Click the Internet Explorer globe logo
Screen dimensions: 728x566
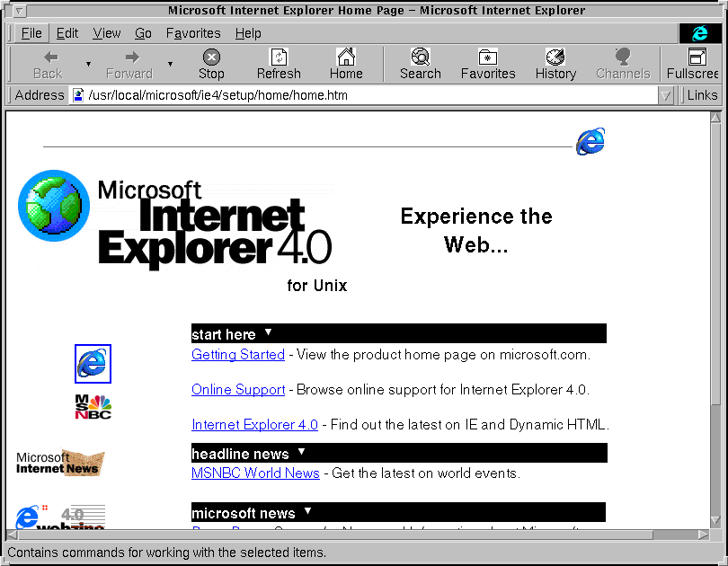[x=54, y=206]
